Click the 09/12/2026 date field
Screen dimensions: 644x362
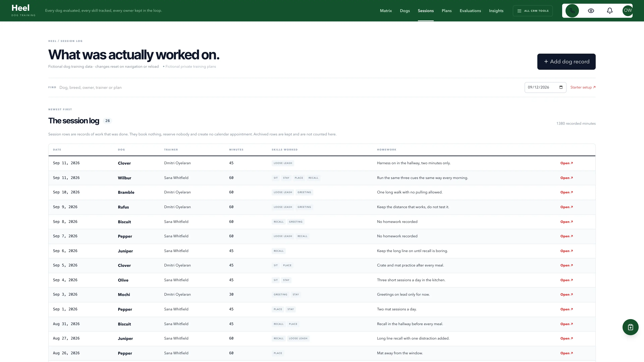(x=545, y=87)
